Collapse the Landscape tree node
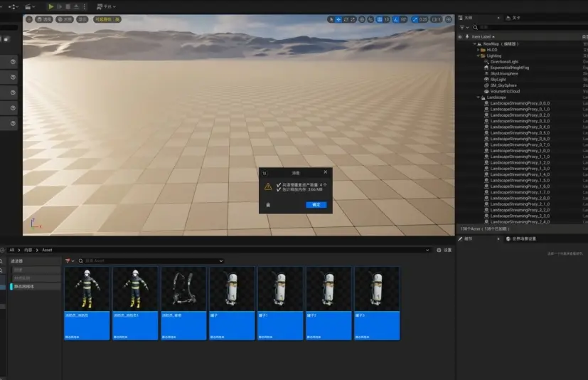 coord(478,97)
